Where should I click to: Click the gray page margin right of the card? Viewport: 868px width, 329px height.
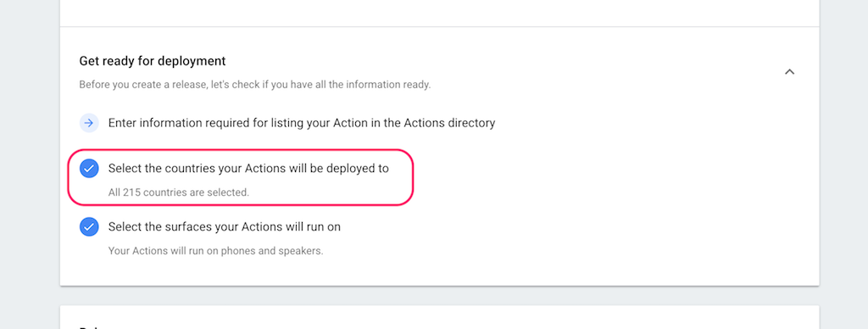point(843,164)
